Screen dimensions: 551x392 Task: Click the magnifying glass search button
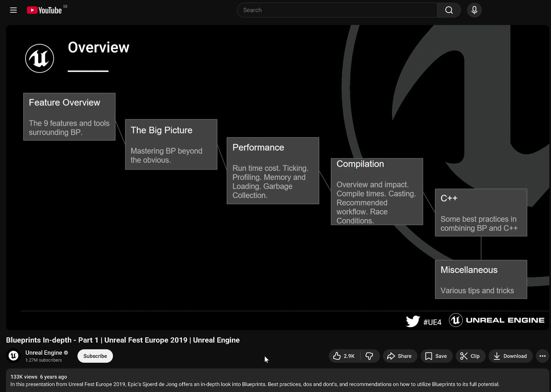(449, 10)
